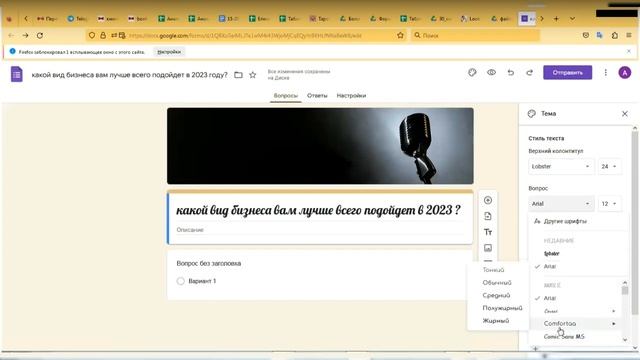Pick Lobster from recent fonts
640x360 pixels.
click(x=552, y=253)
